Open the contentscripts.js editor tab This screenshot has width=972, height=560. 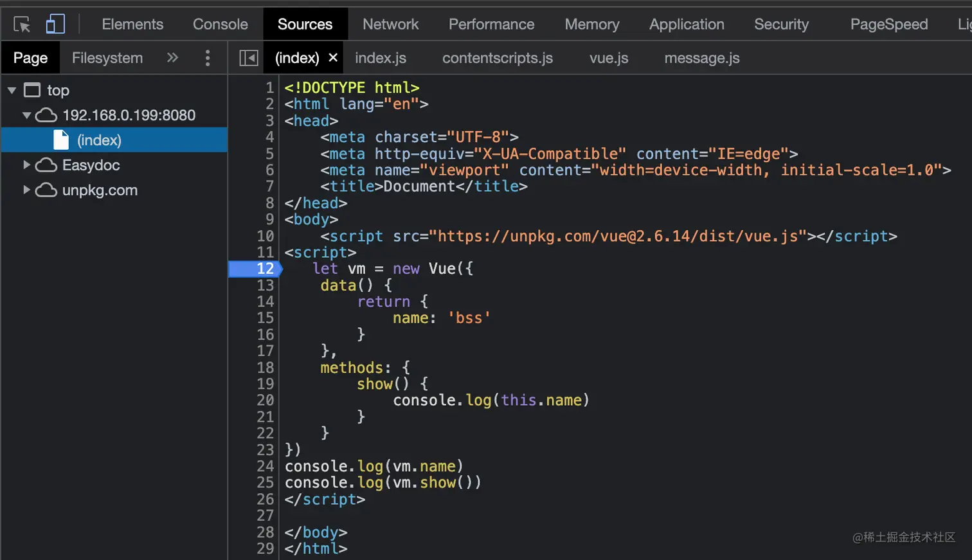498,58
